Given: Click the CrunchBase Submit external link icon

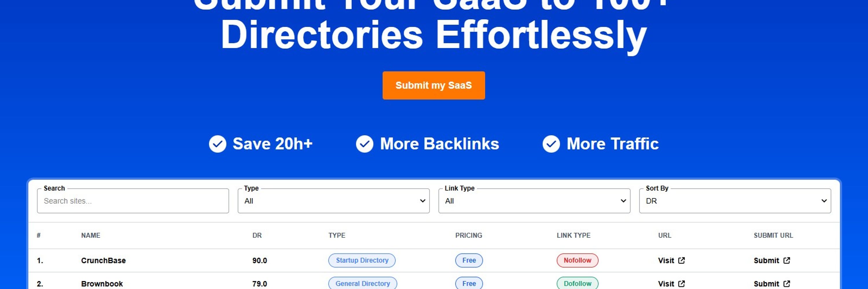Looking at the screenshot, I should [x=786, y=260].
